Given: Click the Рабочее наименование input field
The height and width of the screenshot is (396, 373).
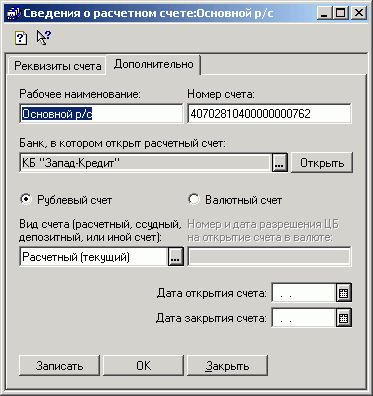Looking at the screenshot, I should click(x=101, y=114).
